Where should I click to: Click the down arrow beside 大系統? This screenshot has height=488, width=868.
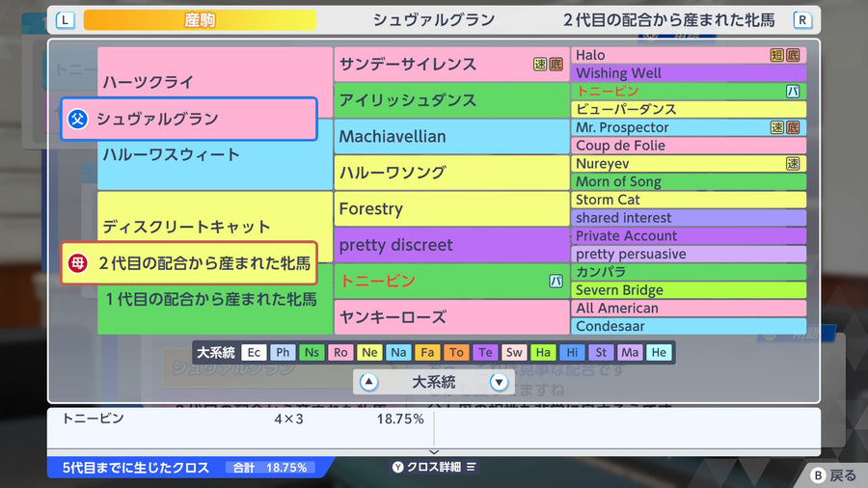(499, 382)
